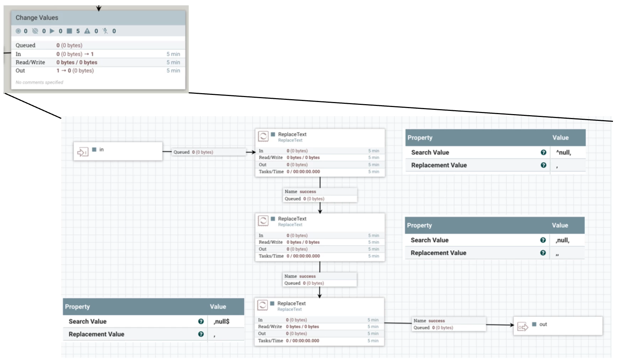Click the running play icon in Change Values
Viewport: 619px width, 364px height.
point(52,31)
